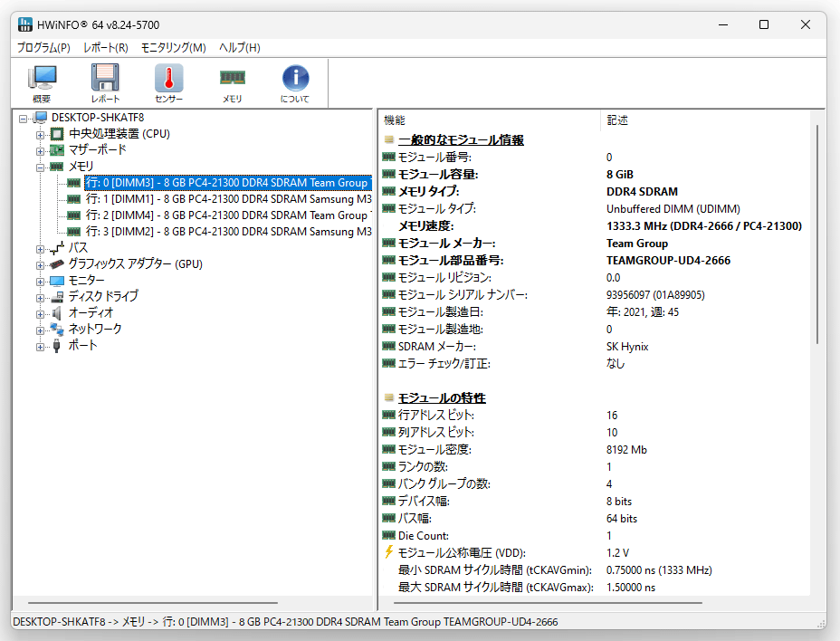Select DIMM1 Samsung memory module row
Screen dimensions: 840x641
tap(229, 199)
